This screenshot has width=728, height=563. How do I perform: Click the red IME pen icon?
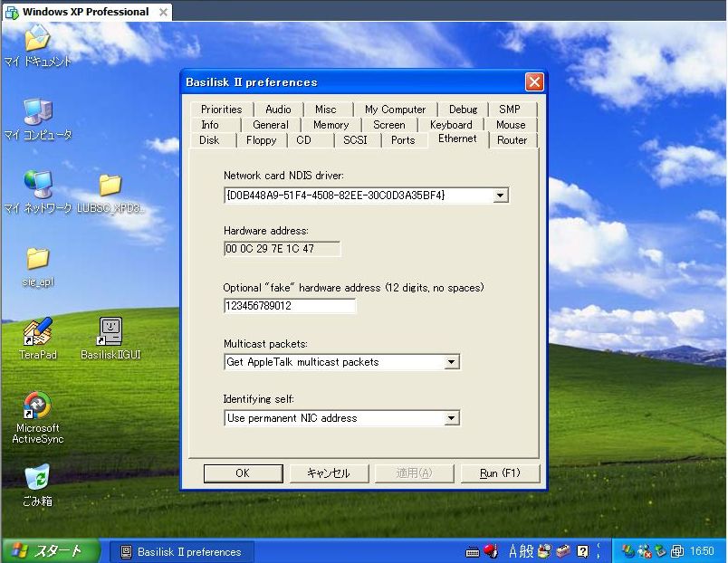pyautogui.click(x=490, y=551)
